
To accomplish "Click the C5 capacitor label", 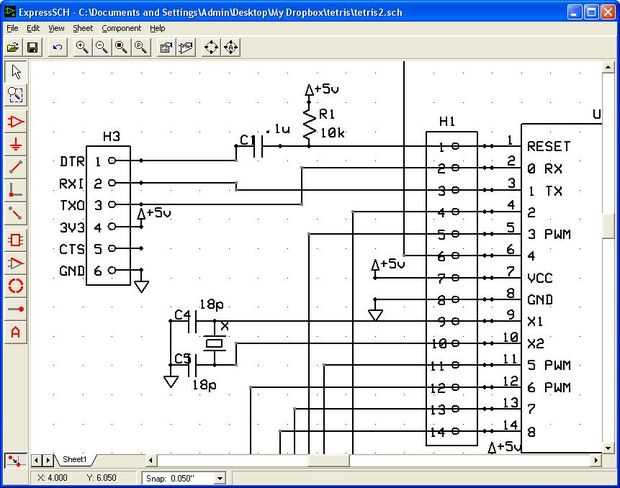I will click(183, 359).
